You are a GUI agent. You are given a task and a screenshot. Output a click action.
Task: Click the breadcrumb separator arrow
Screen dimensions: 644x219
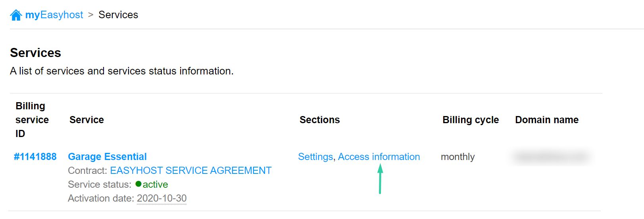91,15
